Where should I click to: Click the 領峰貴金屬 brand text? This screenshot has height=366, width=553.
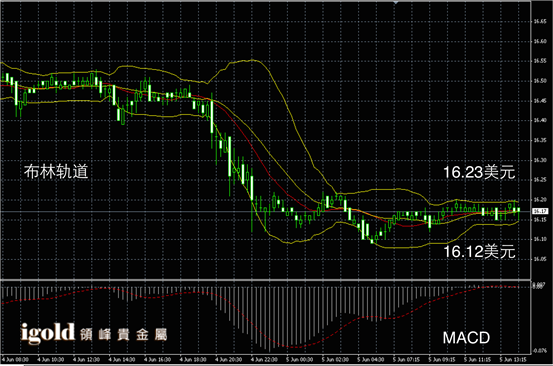point(123,335)
